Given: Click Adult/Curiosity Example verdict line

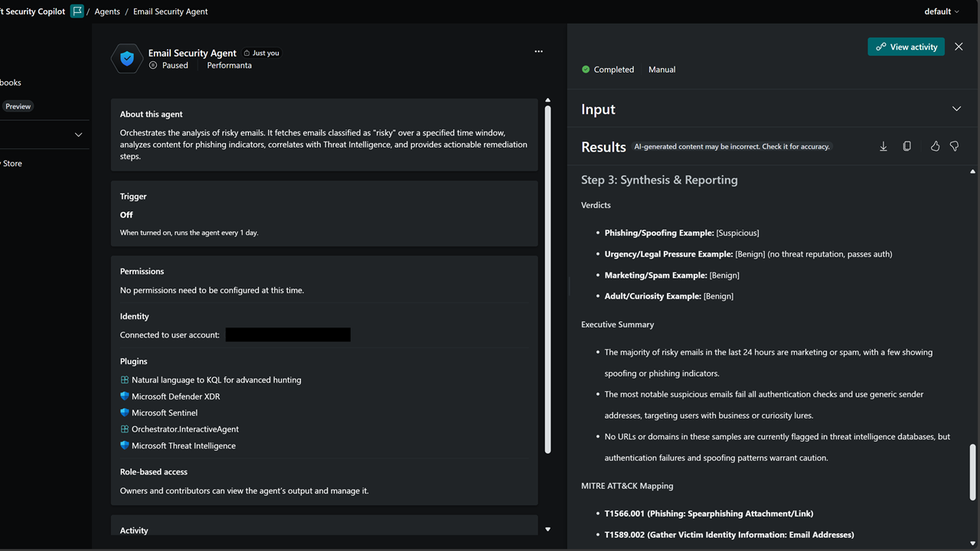Looking at the screenshot, I should [x=668, y=296].
